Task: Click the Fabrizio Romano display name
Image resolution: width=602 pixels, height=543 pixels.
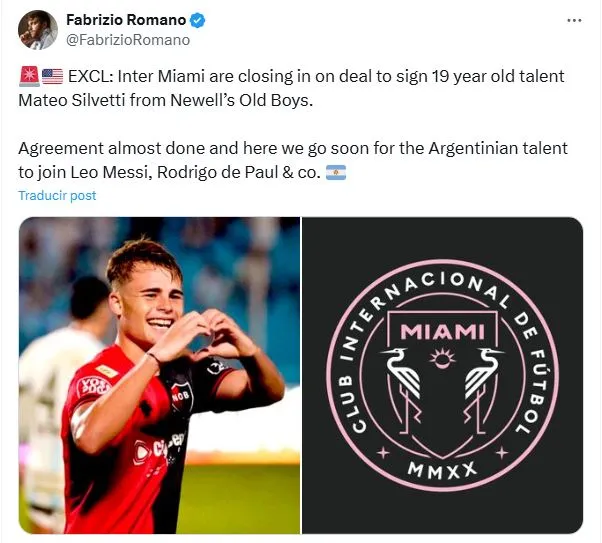Action: [126, 20]
